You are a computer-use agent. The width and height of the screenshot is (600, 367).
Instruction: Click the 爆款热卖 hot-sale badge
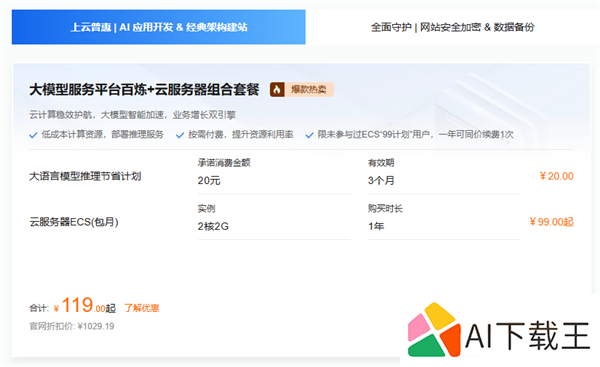(302, 90)
